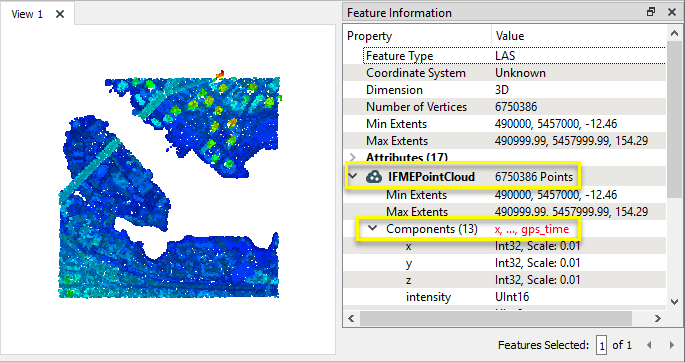Click the Features Selected number field
The width and height of the screenshot is (685, 362).
pos(602,346)
